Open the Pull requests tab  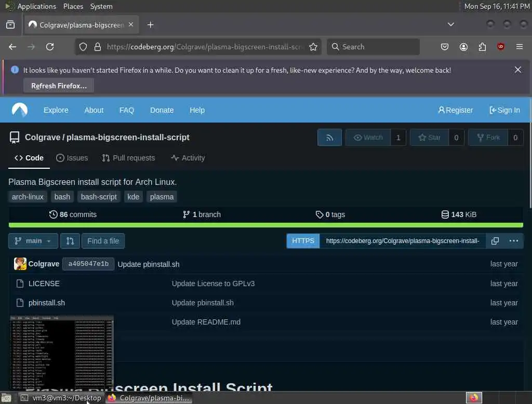[x=129, y=158]
